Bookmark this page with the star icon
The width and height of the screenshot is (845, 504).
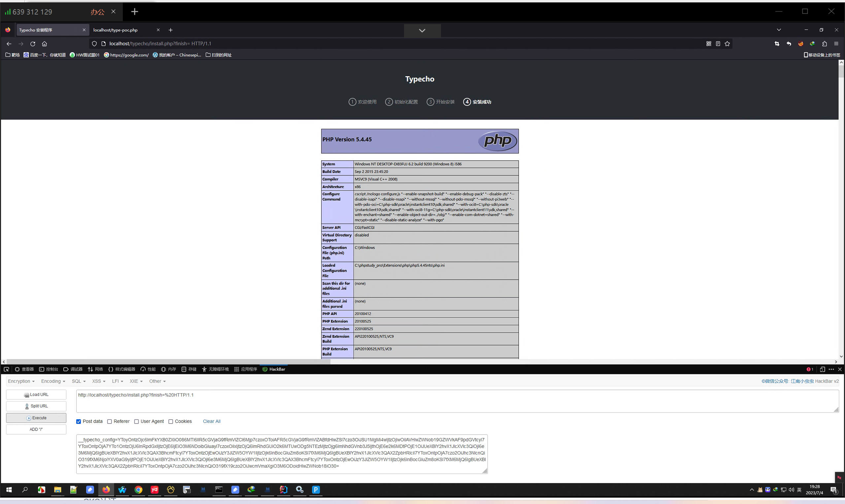pyautogui.click(x=727, y=44)
